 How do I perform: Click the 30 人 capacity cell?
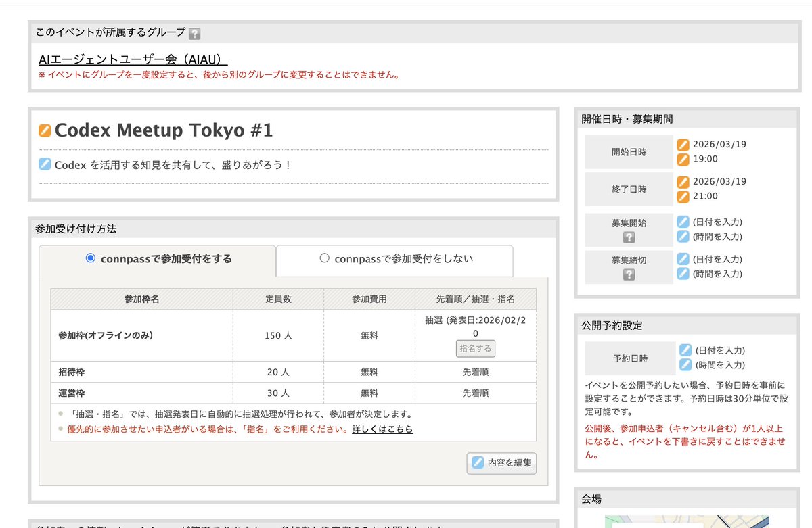278,393
